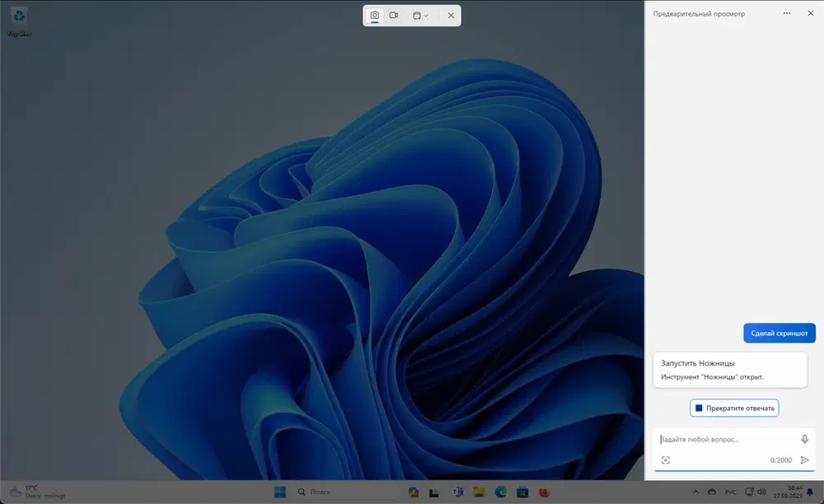Screen dimensions: 824x504
Task: Switch to video recording mode in Snipping toolbar
Action: tap(394, 15)
